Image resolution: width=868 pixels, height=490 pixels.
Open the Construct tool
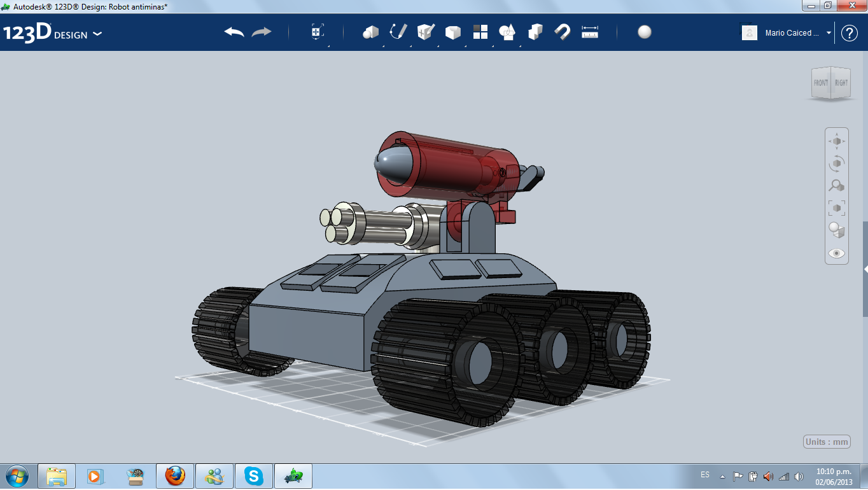point(426,32)
